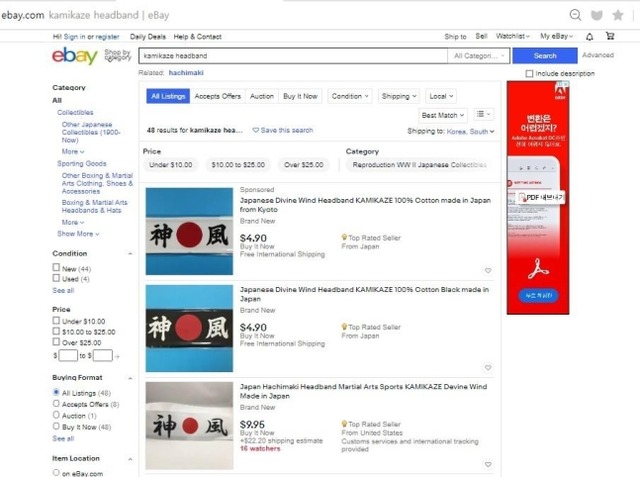Viewport: 640px width, 477px height.
Task: Click watchlist heart for Cotton Black headband
Action: pos(488,368)
